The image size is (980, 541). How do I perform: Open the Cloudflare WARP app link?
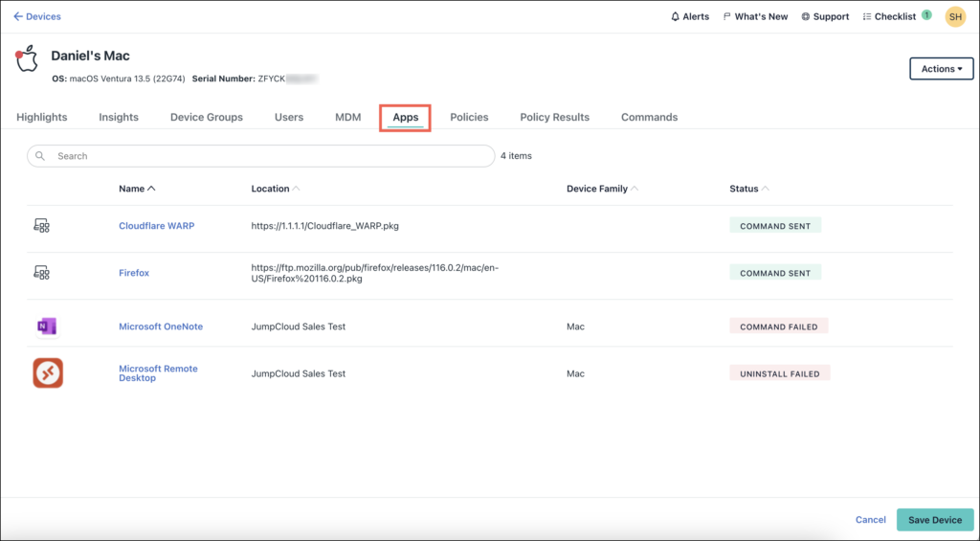[x=155, y=226]
